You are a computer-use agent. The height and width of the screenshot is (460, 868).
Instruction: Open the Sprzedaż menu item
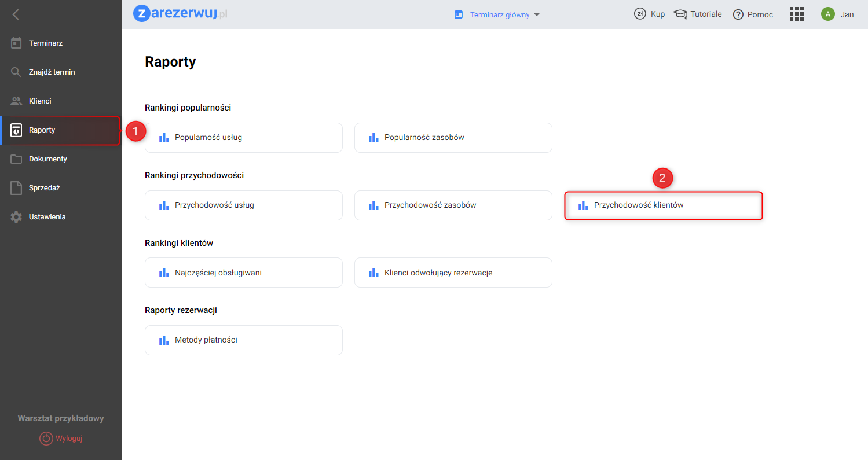(44, 188)
